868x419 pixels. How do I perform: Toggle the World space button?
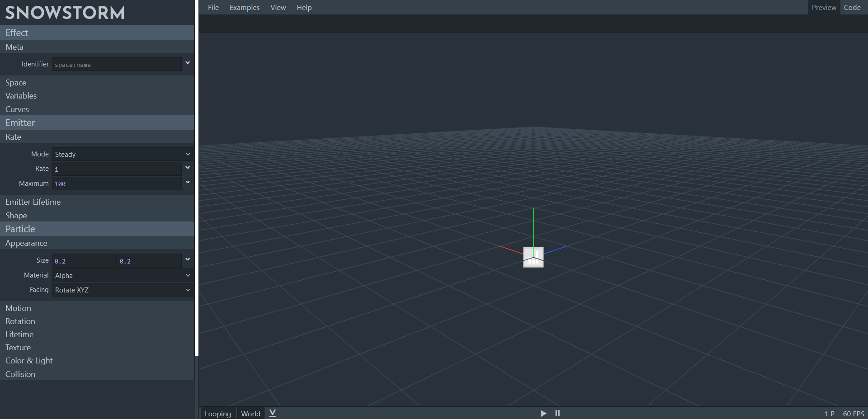click(251, 414)
